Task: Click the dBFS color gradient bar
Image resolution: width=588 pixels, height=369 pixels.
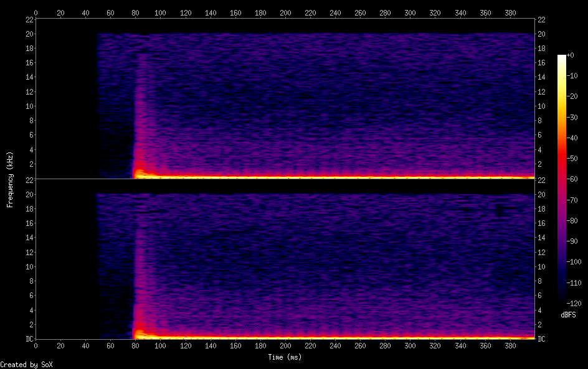Action: tap(561, 179)
